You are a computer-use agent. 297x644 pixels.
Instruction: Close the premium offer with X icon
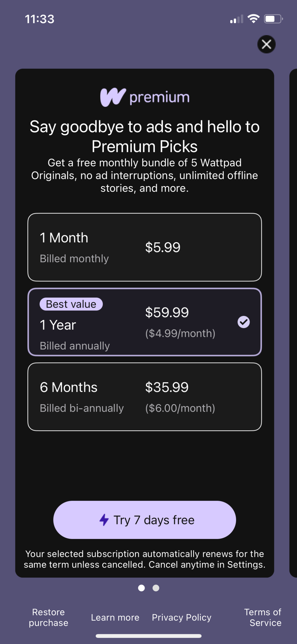coord(266,44)
